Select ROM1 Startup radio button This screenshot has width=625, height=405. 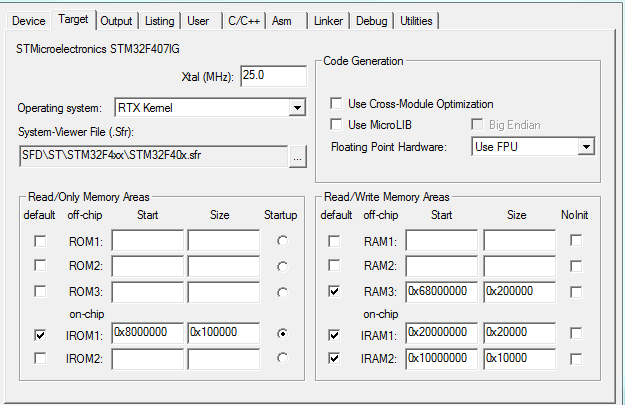click(282, 241)
